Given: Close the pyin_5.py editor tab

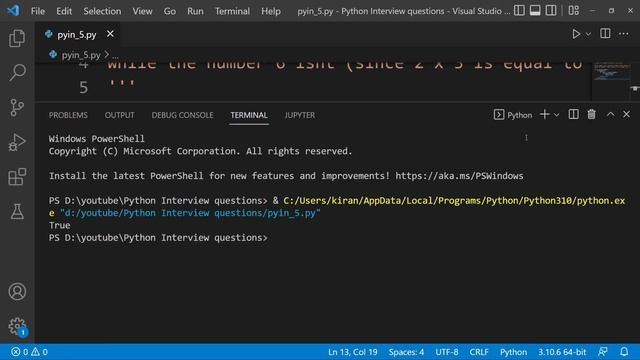Looking at the screenshot, I should point(110,34).
